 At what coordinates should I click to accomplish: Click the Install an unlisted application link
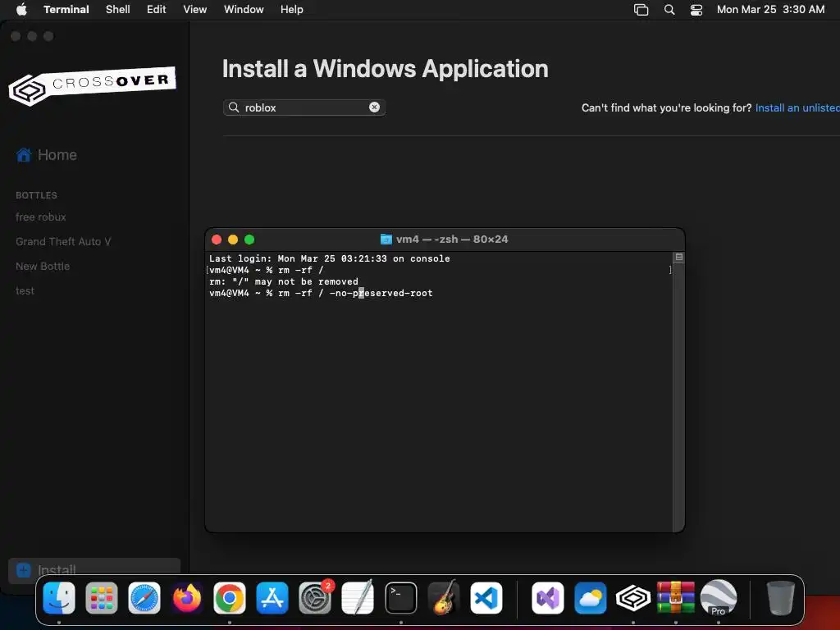pos(797,107)
